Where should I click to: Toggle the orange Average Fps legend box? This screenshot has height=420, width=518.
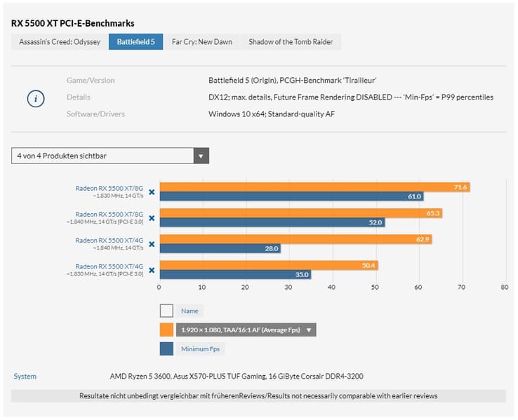[x=166, y=330]
